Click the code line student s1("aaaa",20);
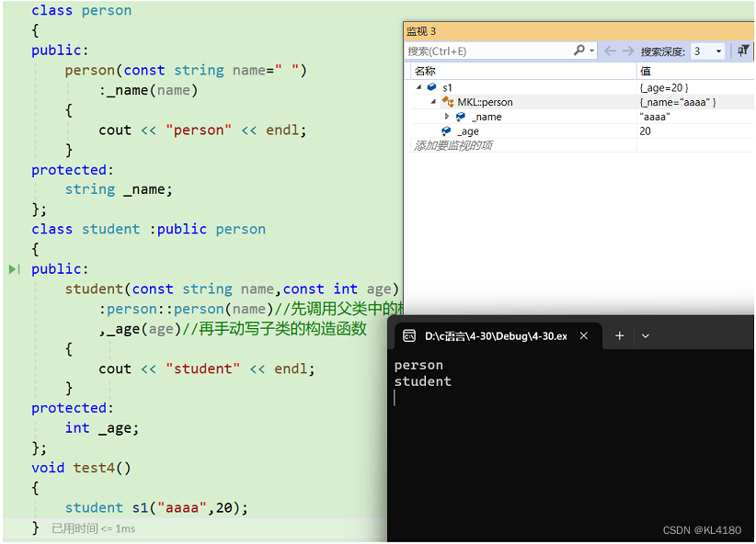 point(156,508)
